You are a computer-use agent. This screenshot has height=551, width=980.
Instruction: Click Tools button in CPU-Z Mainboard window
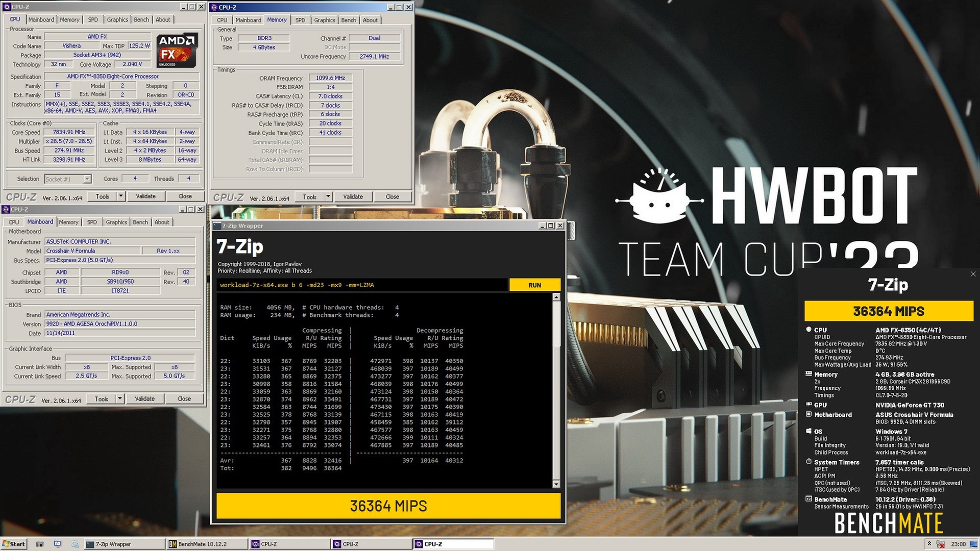102,398
